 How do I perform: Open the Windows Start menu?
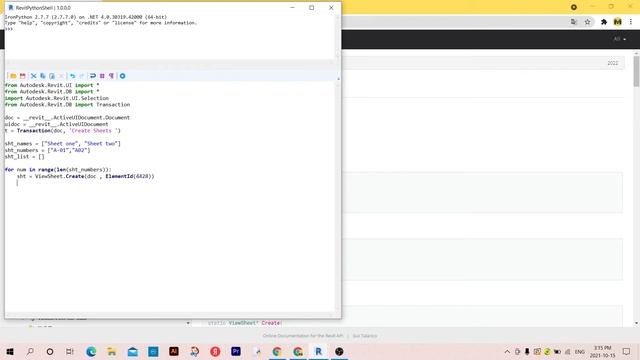[x=10, y=351]
